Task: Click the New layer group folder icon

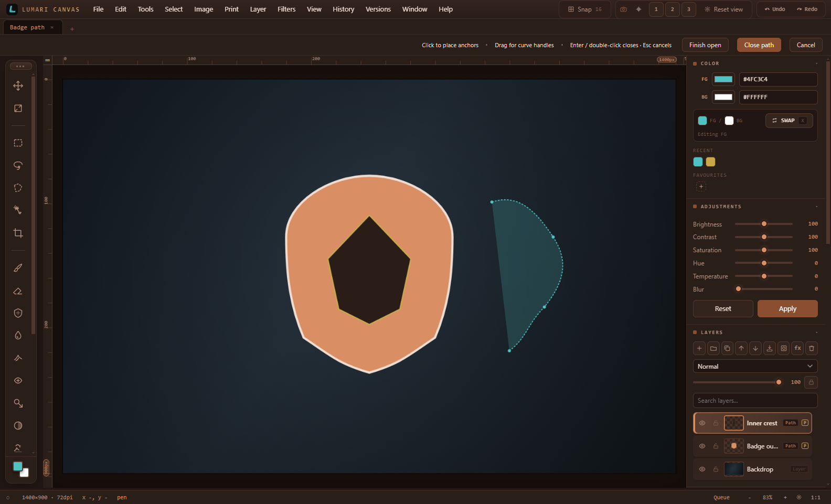Action: [x=713, y=348]
